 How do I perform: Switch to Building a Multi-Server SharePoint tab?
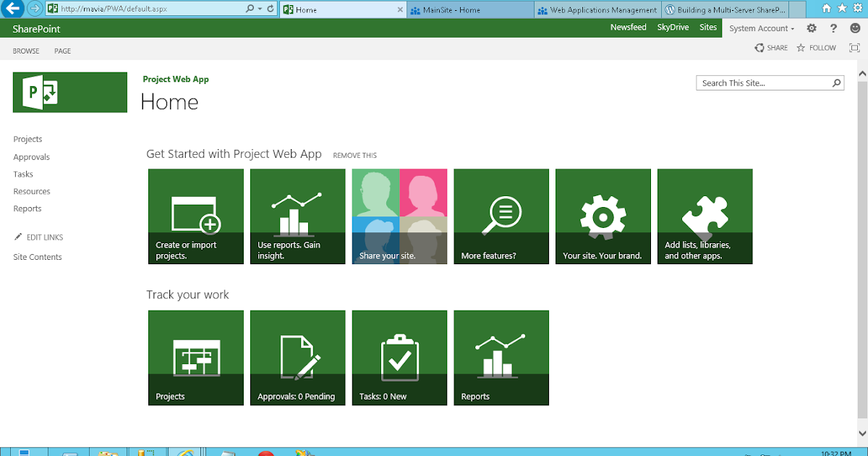[724, 10]
